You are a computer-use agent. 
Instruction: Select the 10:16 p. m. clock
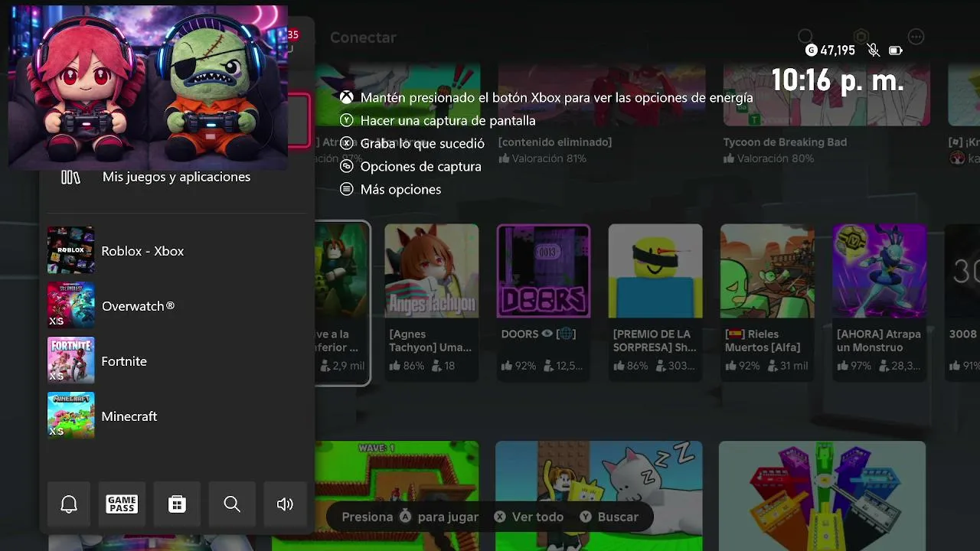pyautogui.click(x=838, y=80)
